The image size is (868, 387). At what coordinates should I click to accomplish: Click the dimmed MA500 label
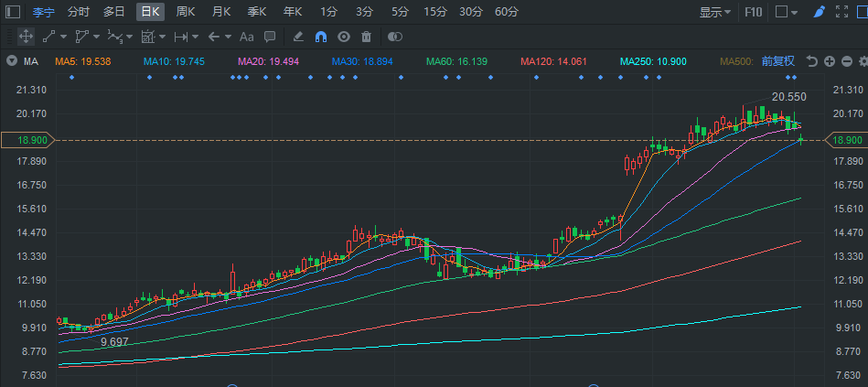click(x=738, y=61)
